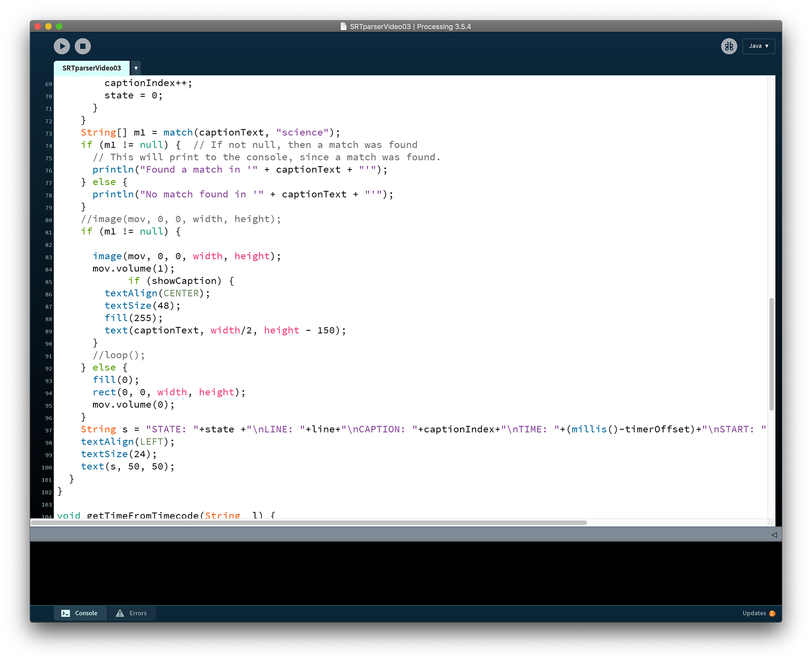Stop the running sketch
Screen dimensions: 812x662
pos(83,46)
